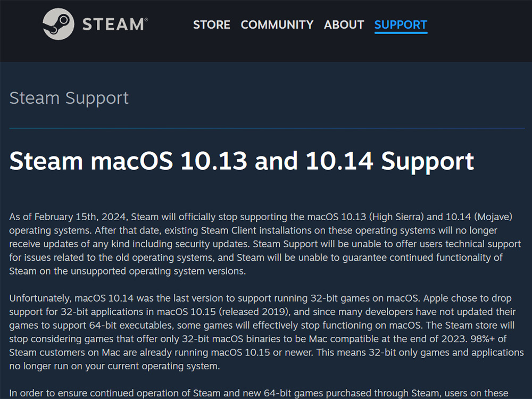Return to Steam Support home link
The width and height of the screenshot is (532, 399).
[x=69, y=98]
